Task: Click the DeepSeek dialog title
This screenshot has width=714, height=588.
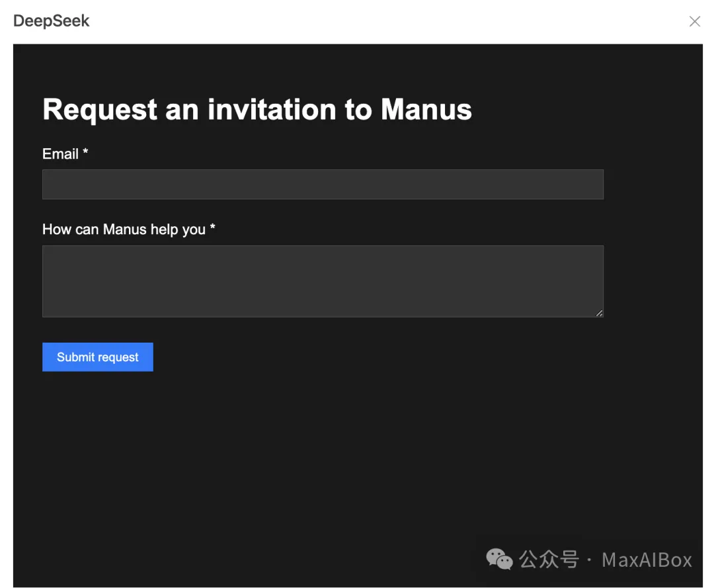Action: (52, 21)
